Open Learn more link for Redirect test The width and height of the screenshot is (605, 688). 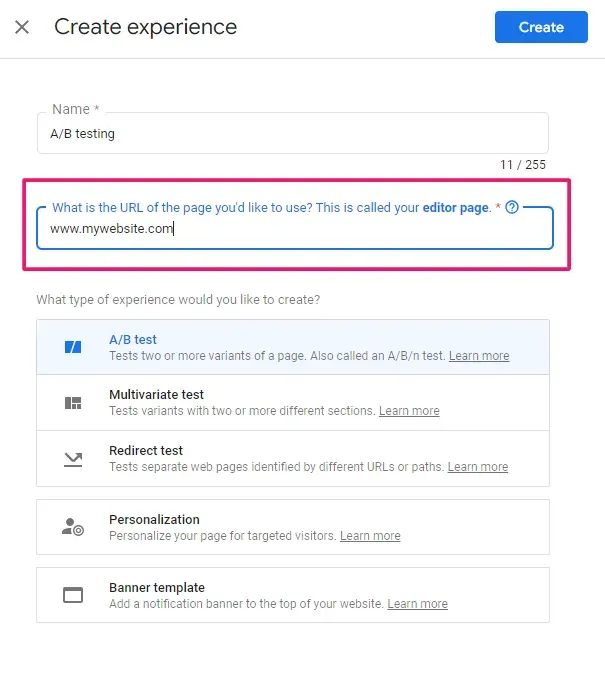tap(477, 467)
